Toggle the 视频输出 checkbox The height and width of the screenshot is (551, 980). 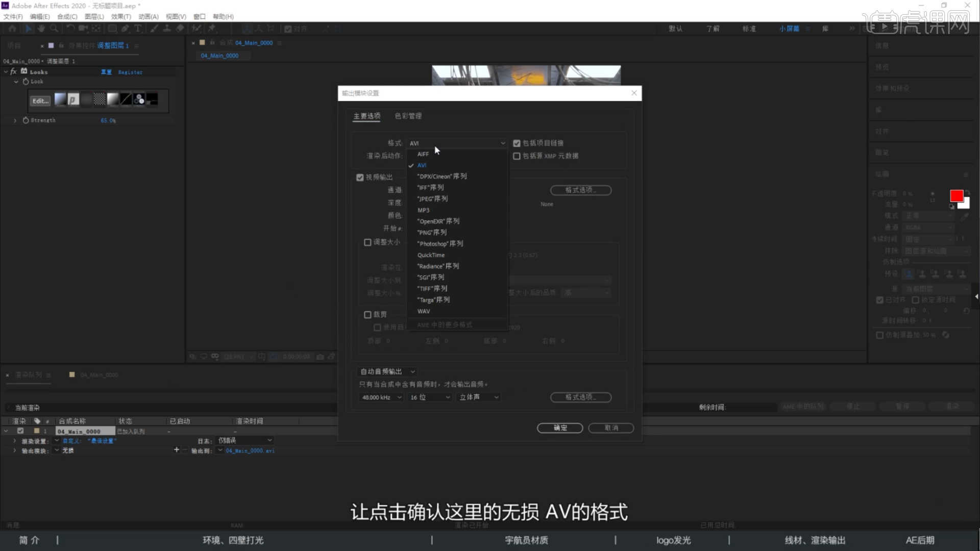point(360,178)
